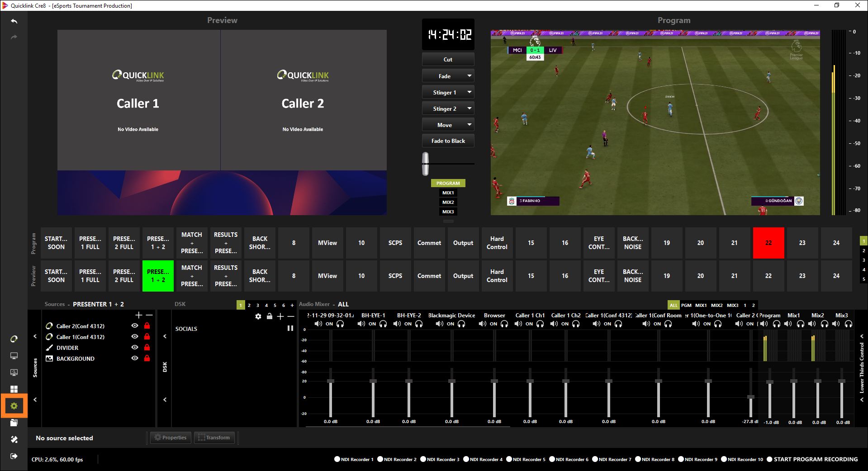Screen dimensions: 868x471
Task: Select Hard Control in the Program row
Action: point(497,243)
